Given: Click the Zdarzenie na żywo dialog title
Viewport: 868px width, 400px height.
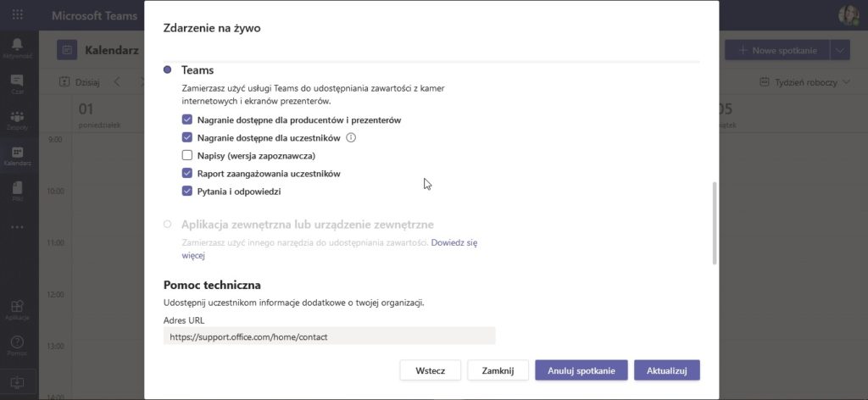Looking at the screenshot, I should pyautogui.click(x=212, y=28).
